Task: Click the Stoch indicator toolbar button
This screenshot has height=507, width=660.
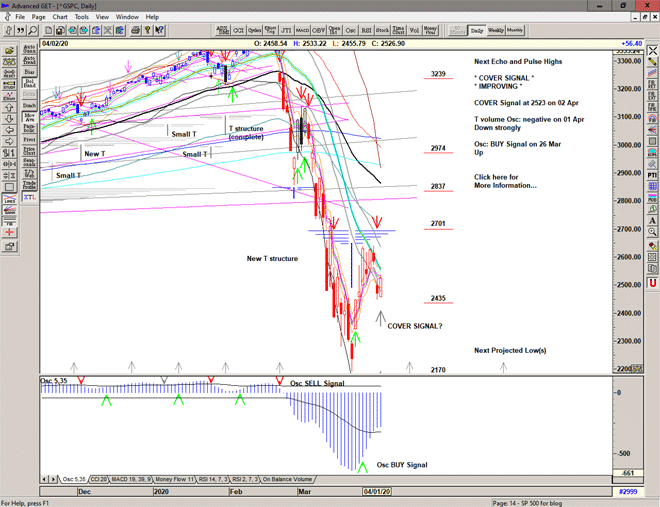Action: pyautogui.click(x=382, y=30)
